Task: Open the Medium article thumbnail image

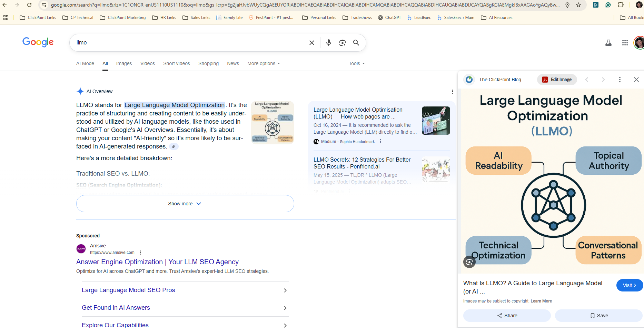Action: tap(436, 121)
